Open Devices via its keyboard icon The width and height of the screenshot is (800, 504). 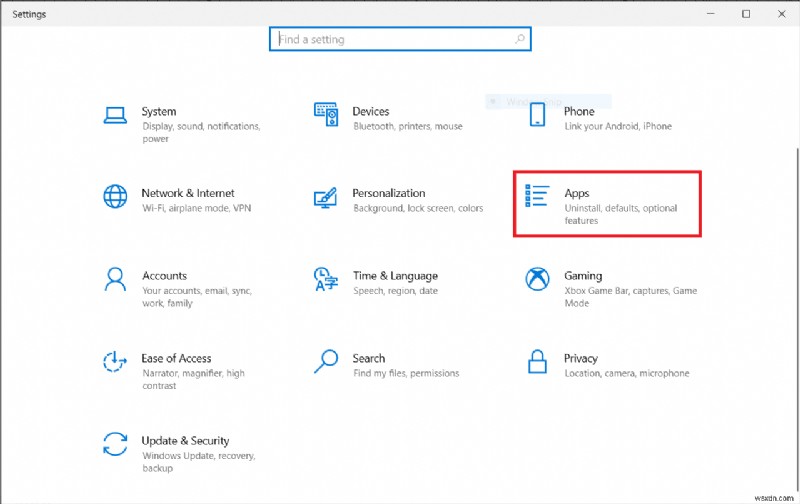[326, 114]
